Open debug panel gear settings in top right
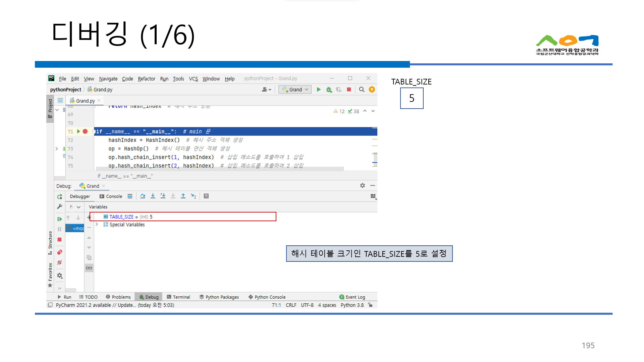This screenshot has width=644, height=362. click(x=363, y=185)
